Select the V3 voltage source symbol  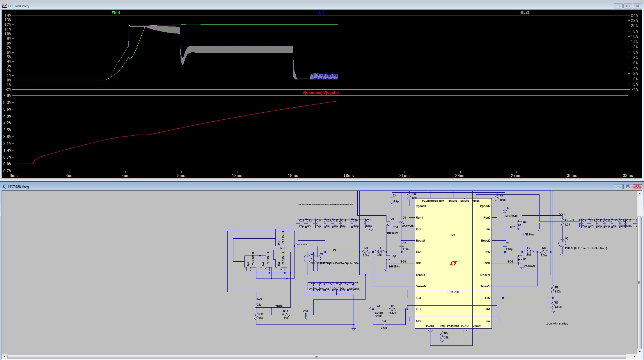click(x=308, y=258)
